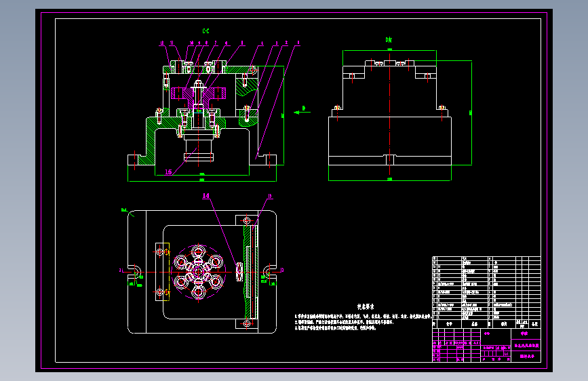This screenshot has height=381, width=588.
Task: Click the C-C section view label
Action: [x=206, y=31]
